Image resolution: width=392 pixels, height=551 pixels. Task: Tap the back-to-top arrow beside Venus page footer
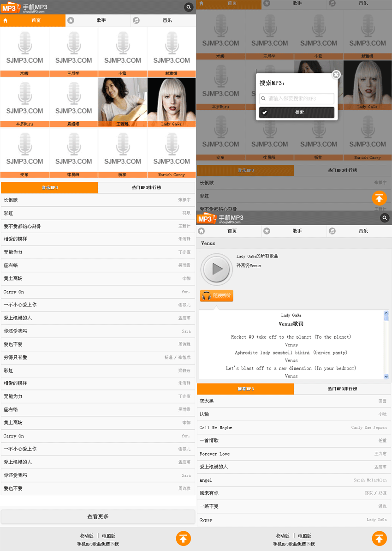[x=380, y=539]
